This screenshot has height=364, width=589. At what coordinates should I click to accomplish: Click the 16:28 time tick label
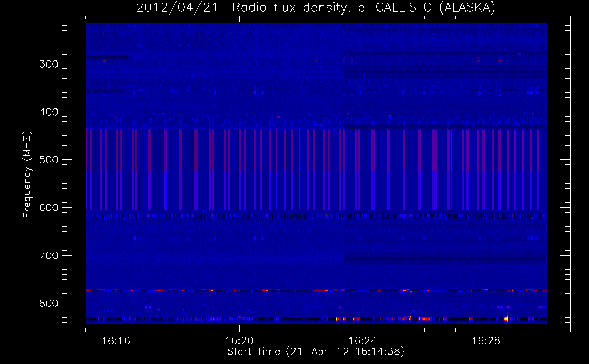click(486, 341)
